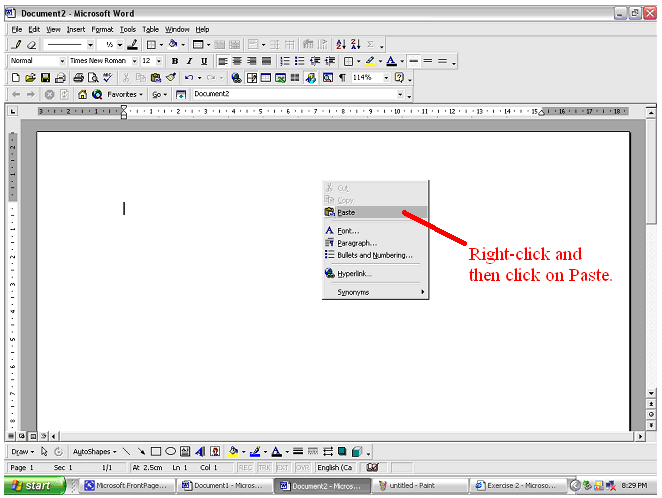Click the Sort Descending icon
The height and width of the screenshot is (498, 662).
(x=355, y=44)
